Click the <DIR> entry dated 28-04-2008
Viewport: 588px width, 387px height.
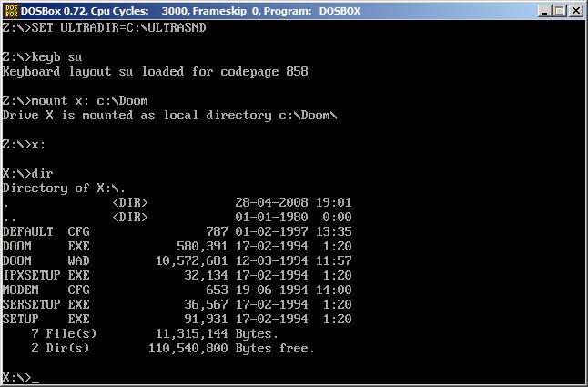click(130, 202)
